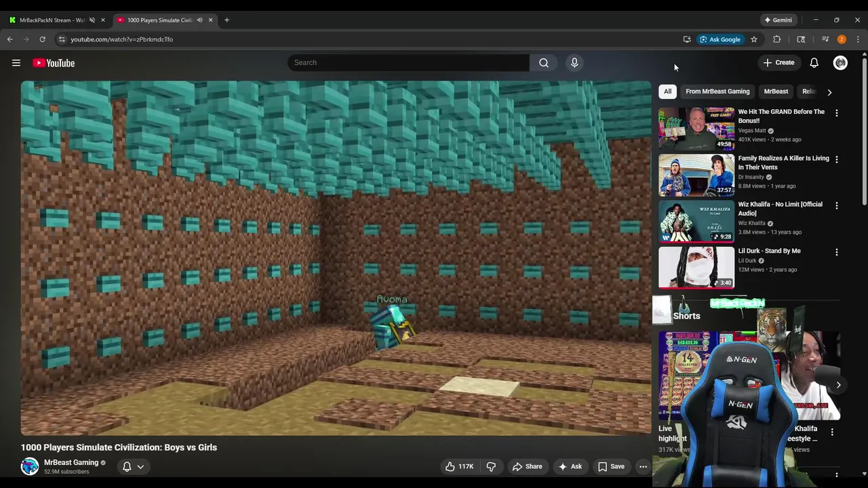The height and width of the screenshot is (488, 868).
Task: Open Family Realizes A Killer video title
Action: 783,163
